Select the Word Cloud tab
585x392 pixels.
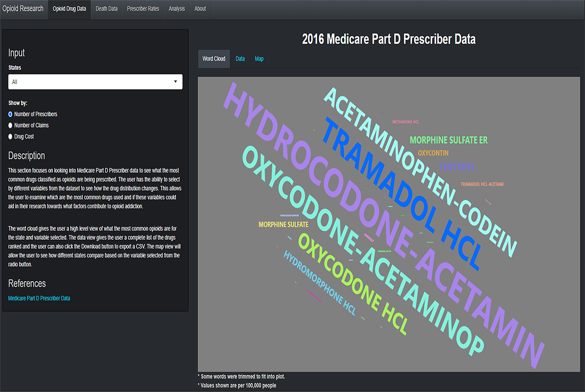click(x=214, y=59)
